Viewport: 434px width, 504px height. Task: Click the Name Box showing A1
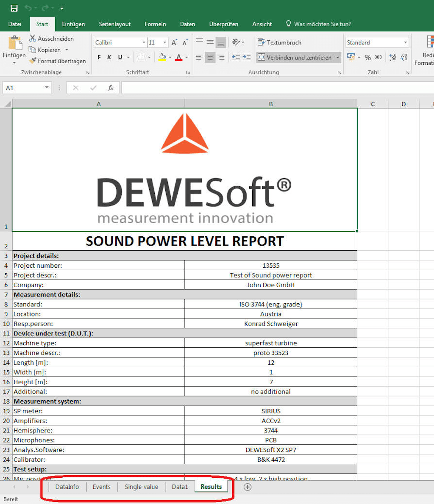[x=27, y=88]
